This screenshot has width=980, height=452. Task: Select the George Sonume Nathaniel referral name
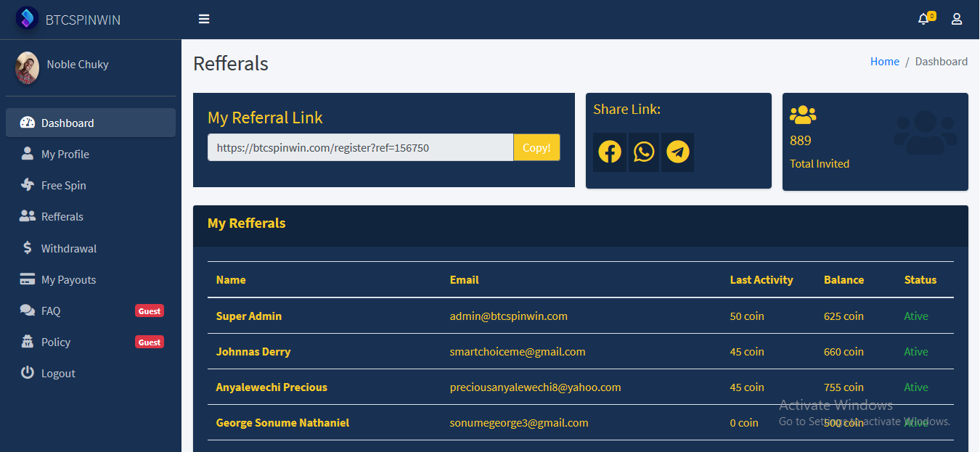tap(282, 423)
